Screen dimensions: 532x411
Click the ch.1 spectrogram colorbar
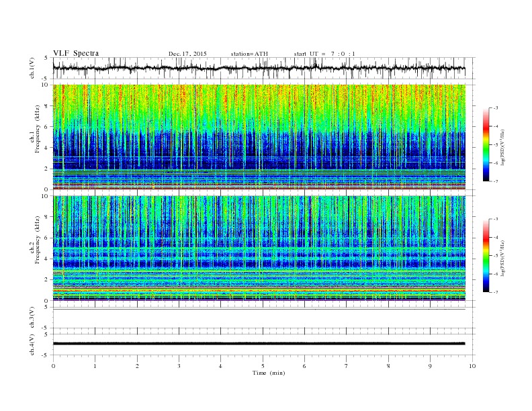click(486, 144)
